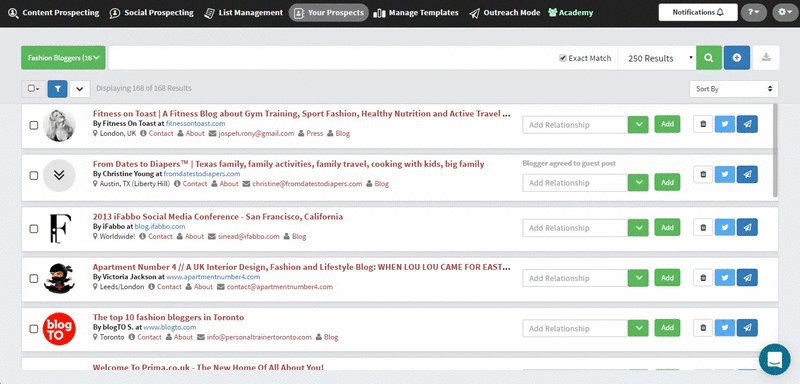Viewport: 800px width, 384px height.
Task: Open the fitnessontoast.com link
Action: coord(195,123)
